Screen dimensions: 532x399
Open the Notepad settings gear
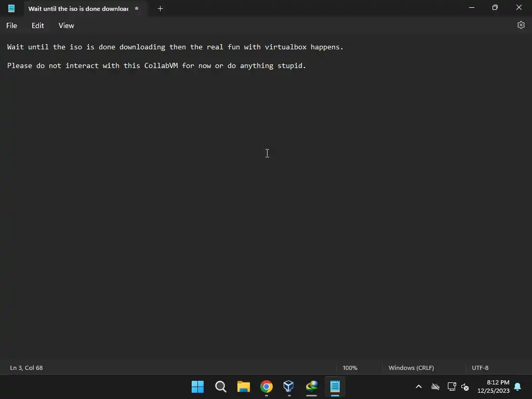click(521, 25)
